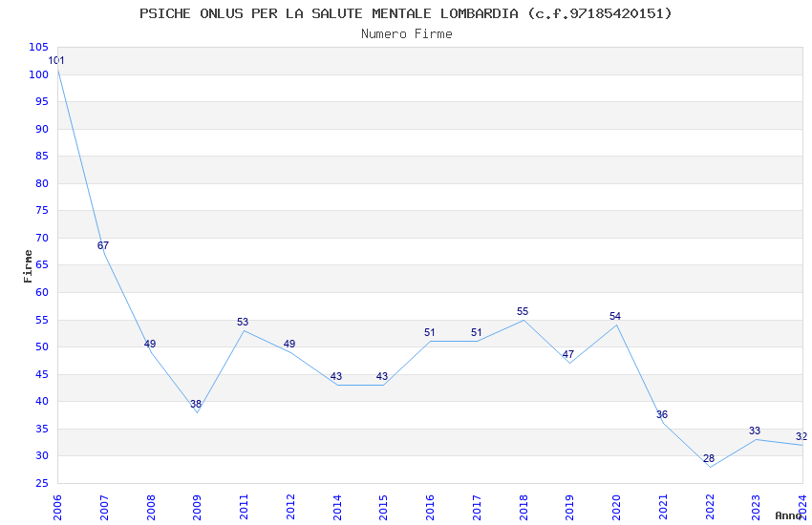
Task: Click x-axis year label 2014
Action: coord(337,507)
